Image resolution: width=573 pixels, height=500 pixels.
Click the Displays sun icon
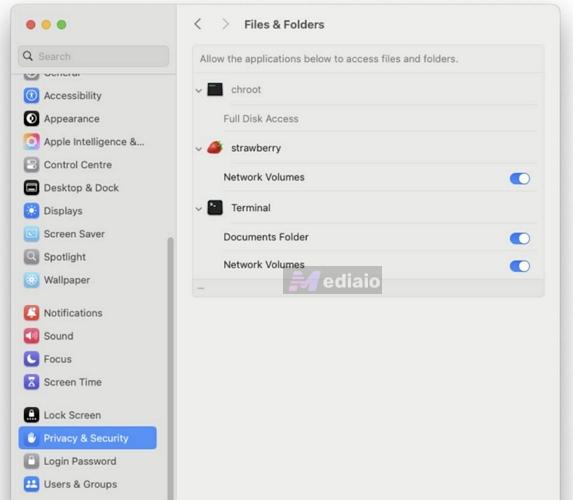(31, 211)
